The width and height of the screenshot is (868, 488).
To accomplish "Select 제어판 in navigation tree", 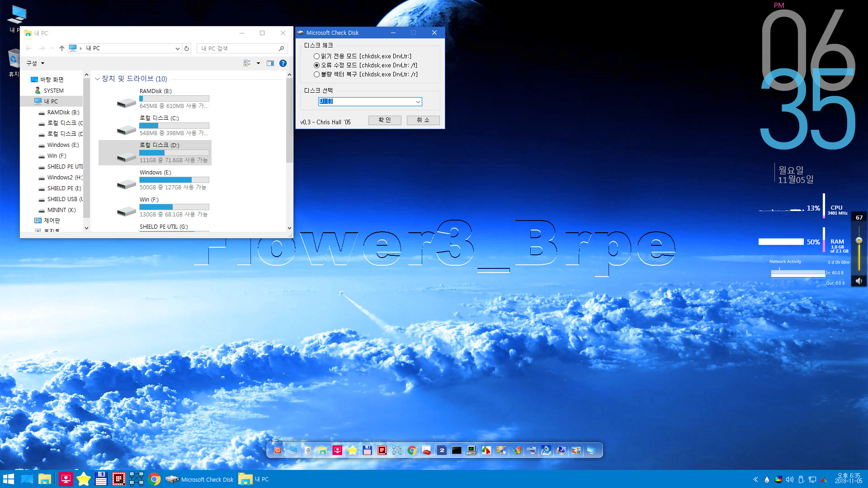I will coord(52,221).
